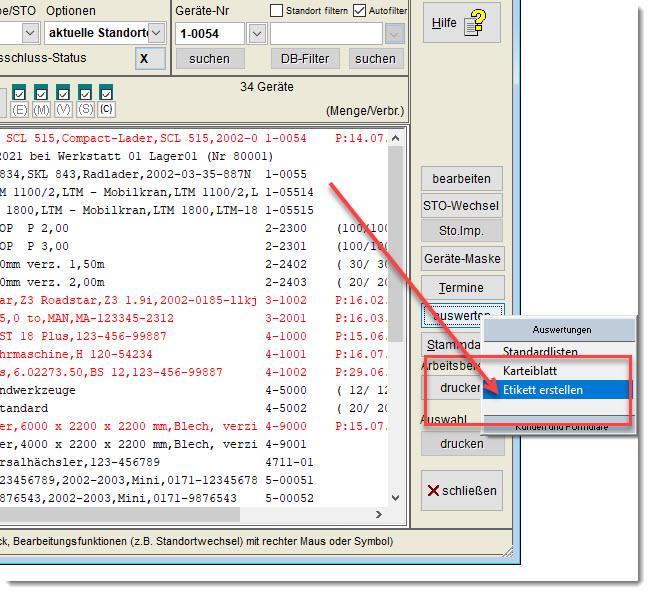Click the Termine button
This screenshot has width=650, height=593.
point(461,288)
